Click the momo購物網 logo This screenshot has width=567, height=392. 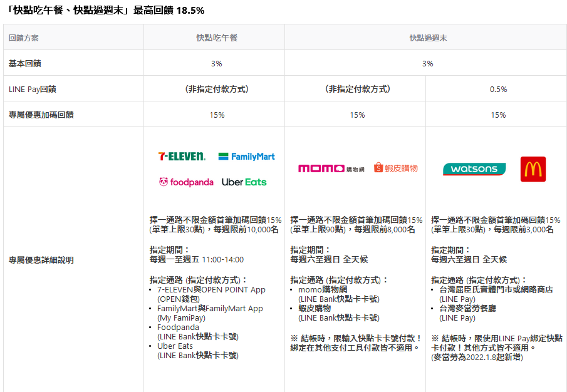click(331, 168)
